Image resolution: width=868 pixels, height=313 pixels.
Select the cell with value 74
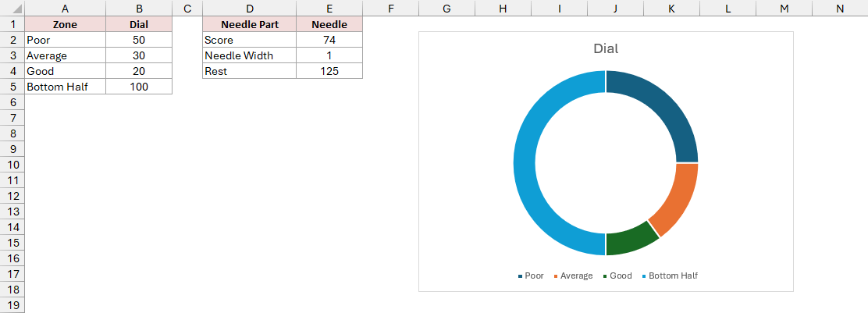pyautogui.click(x=329, y=40)
